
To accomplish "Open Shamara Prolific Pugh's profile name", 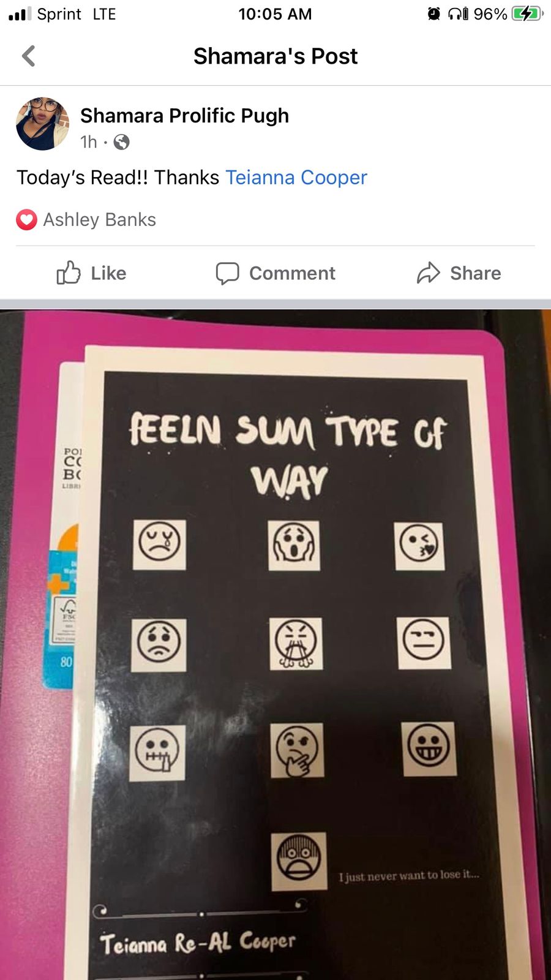I will pyautogui.click(x=184, y=116).
